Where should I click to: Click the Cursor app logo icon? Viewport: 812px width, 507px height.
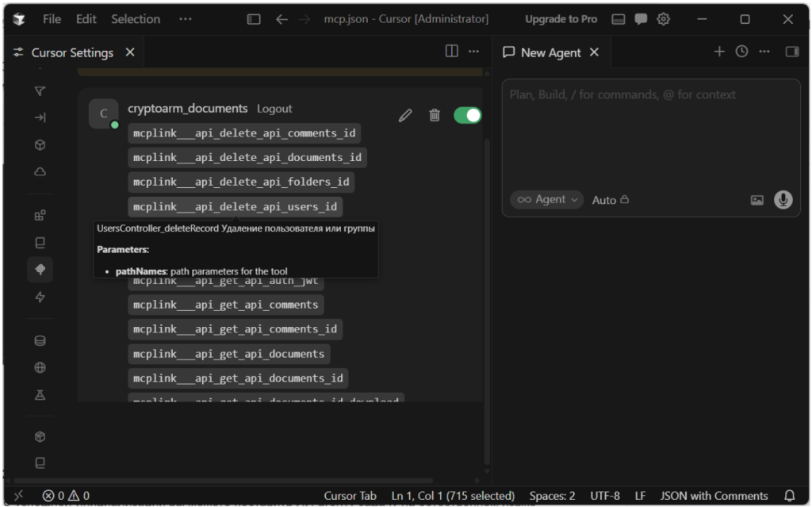point(19,19)
